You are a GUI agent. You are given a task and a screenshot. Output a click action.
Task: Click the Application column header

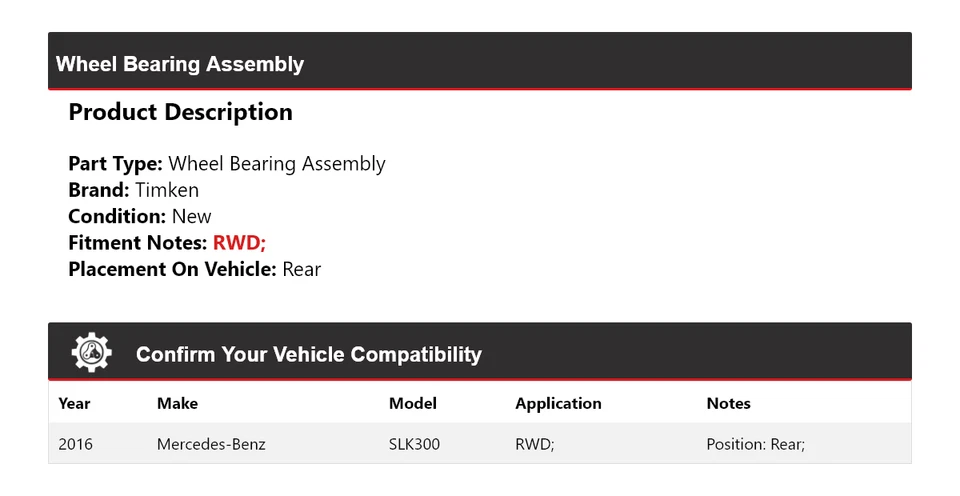coord(558,404)
